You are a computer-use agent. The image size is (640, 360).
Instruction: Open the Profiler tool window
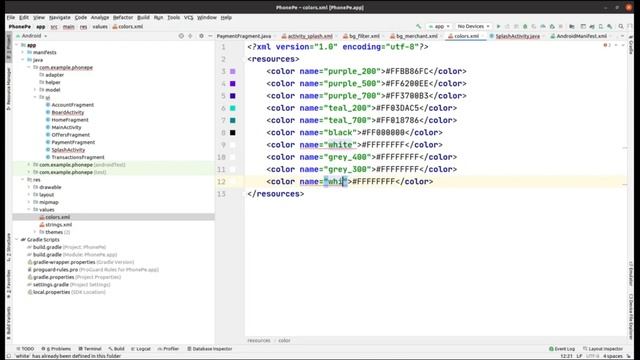coord(169,349)
